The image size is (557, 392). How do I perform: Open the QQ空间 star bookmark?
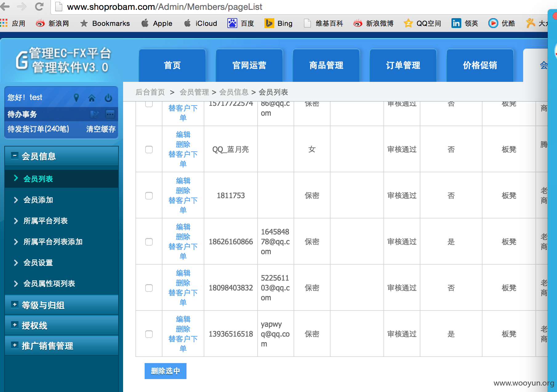pyautogui.click(x=422, y=23)
